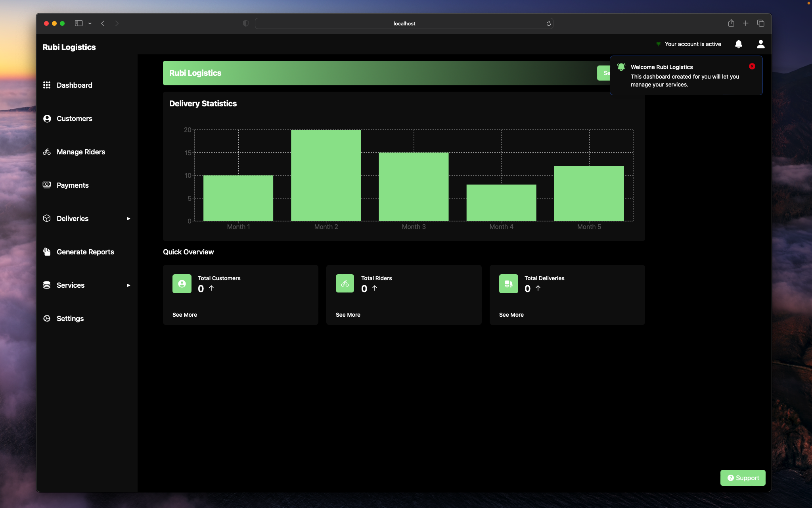Click the Month 2 chart bar

tap(326, 175)
